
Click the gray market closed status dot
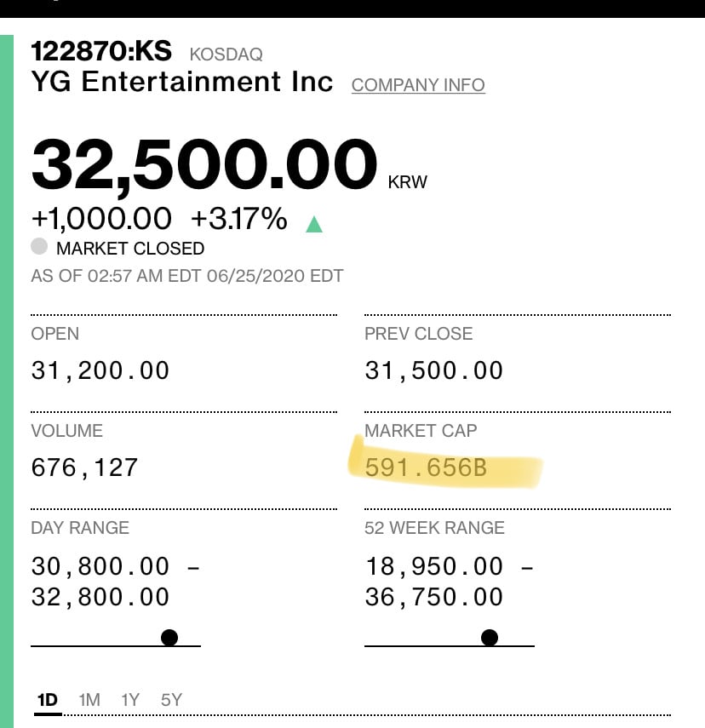pos(39,247)
